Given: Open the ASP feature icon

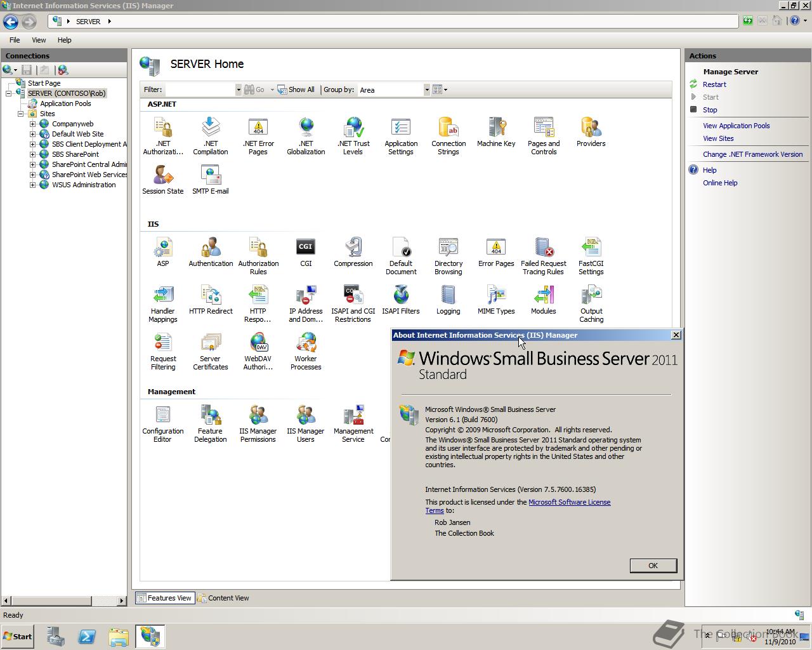Looking at the screenshot, I should 163,252.
